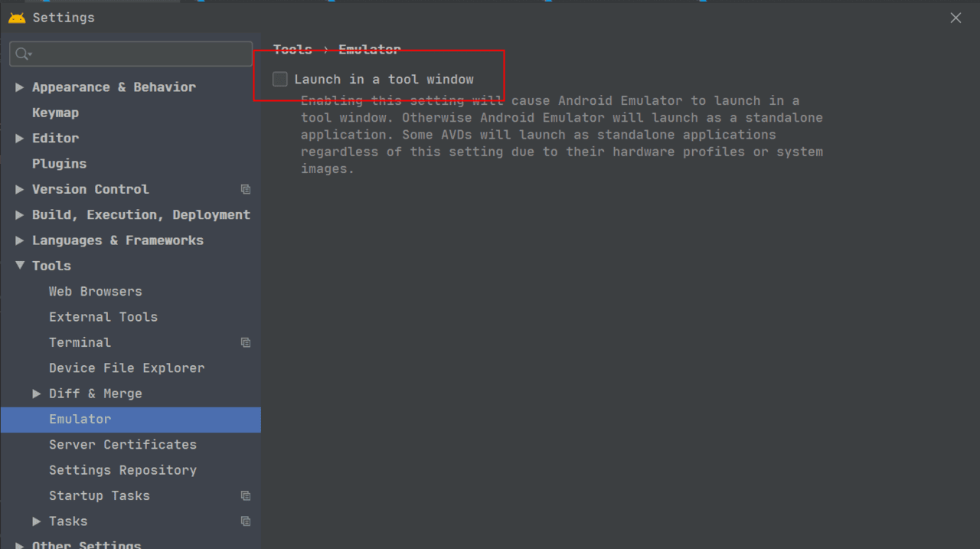Expand the Build, Execution, Deployment arrow
Image resolution: width=980 pixels, height=549 pixels.
(x=19, y=215)
